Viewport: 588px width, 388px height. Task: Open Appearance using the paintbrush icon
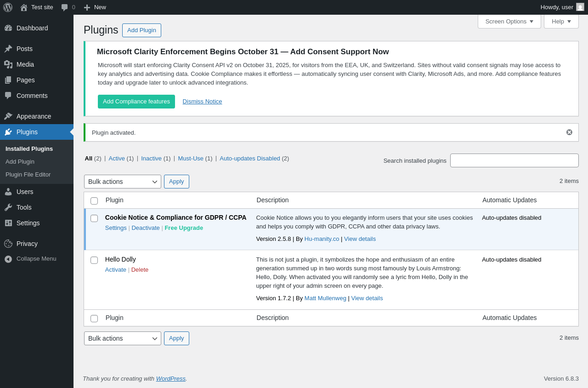pos(8,116)
